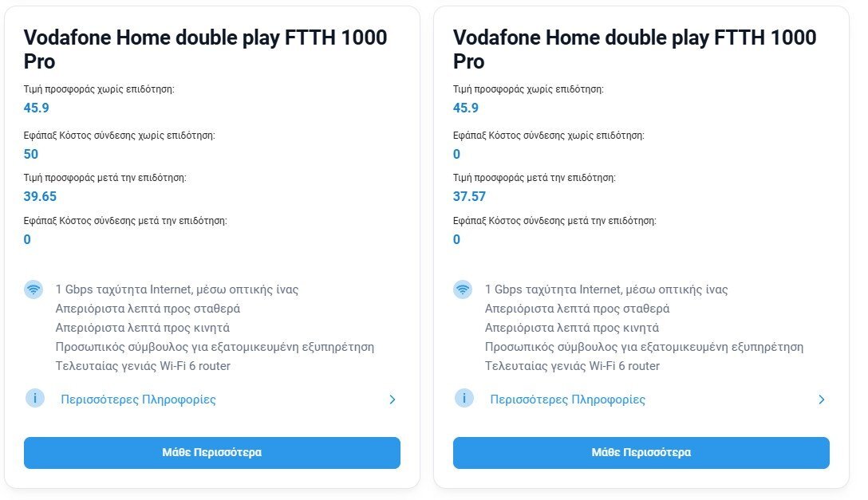Click Μάθε Περισσότερα button in the 37.57 card
The height and width of the screenshot is (500, 868).
click(641, 452)
